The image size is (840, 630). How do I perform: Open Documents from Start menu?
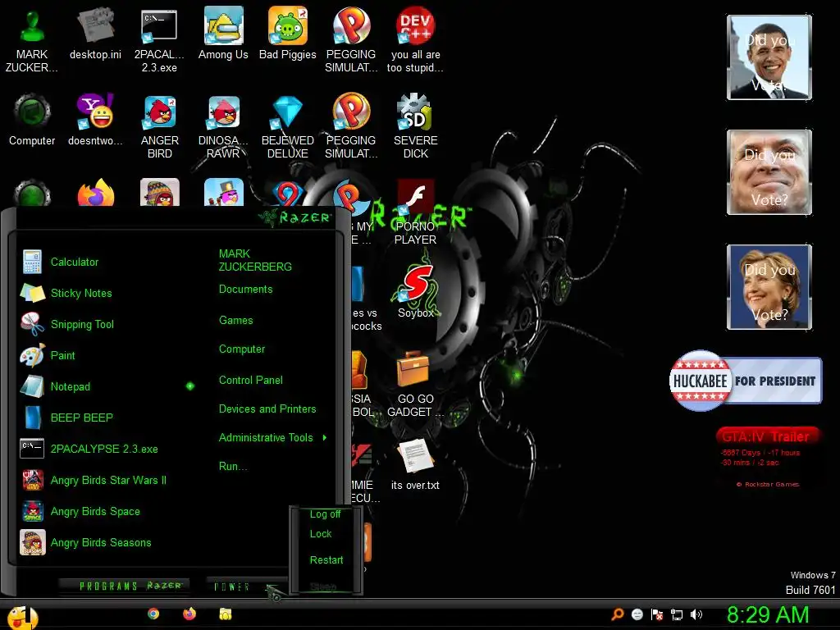tap(245, 290)
